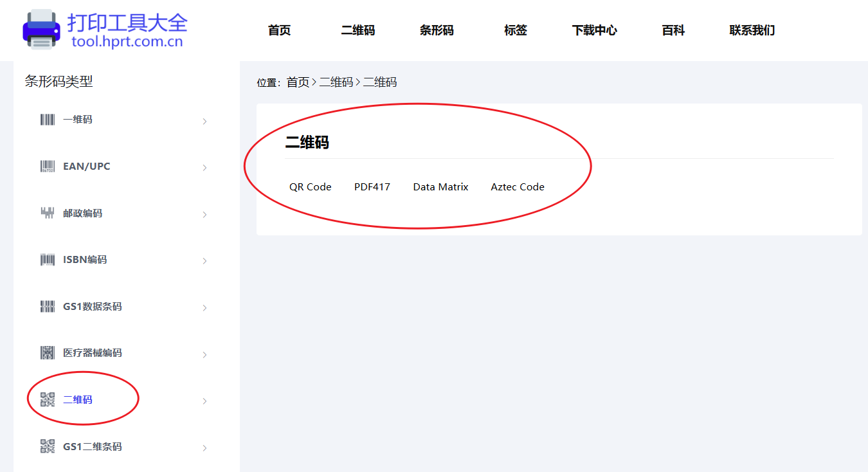Screen dimensions: 868x472
Task: Select the 邮政编码 sidebar label
Action: point(82,213)
